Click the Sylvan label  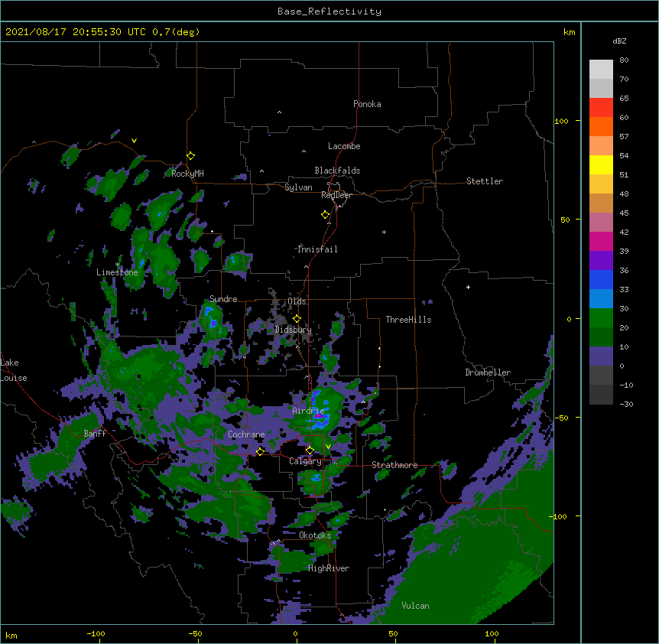coord(298,187)
